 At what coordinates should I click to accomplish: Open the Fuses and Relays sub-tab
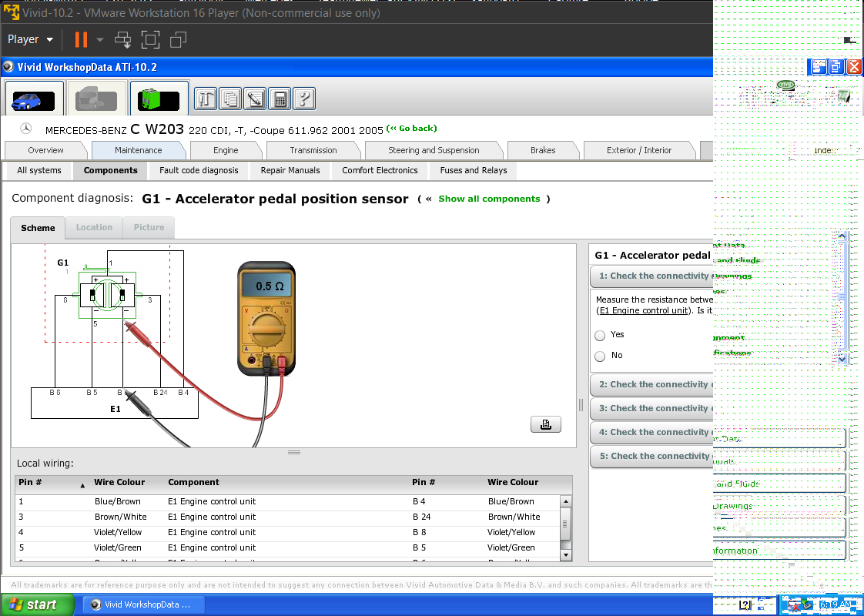click(x=474, y=171)
